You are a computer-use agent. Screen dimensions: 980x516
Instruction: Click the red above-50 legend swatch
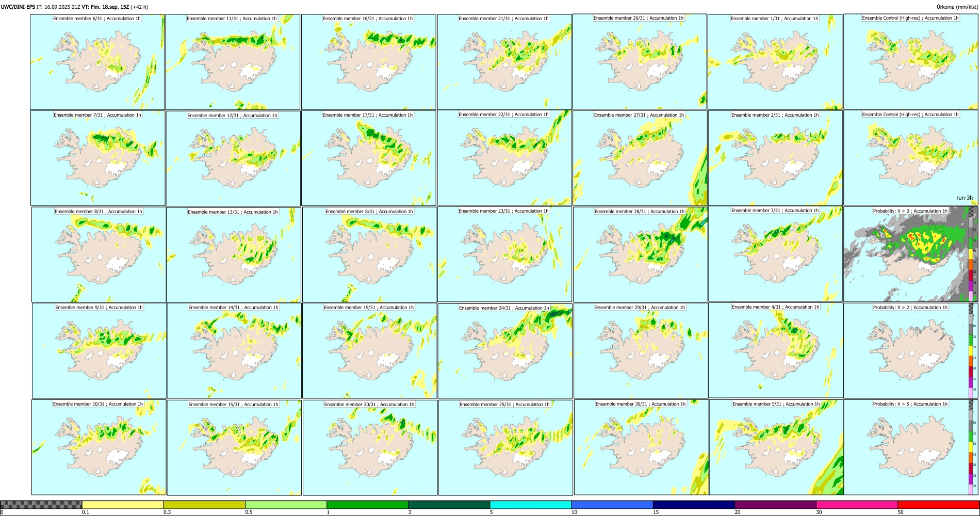tap(938, 505)
